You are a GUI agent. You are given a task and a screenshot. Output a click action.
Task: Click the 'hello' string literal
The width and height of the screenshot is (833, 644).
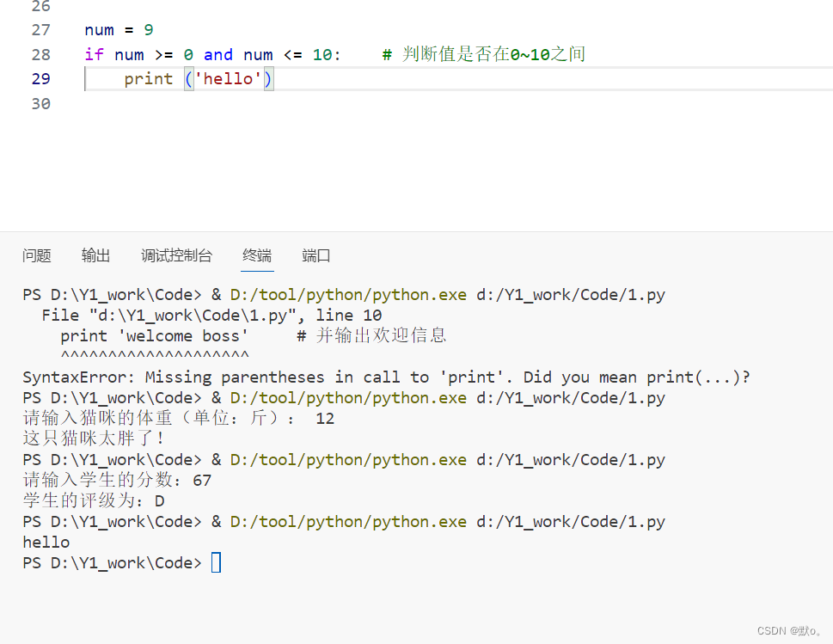pyautogui.click(x=230, y=78)
